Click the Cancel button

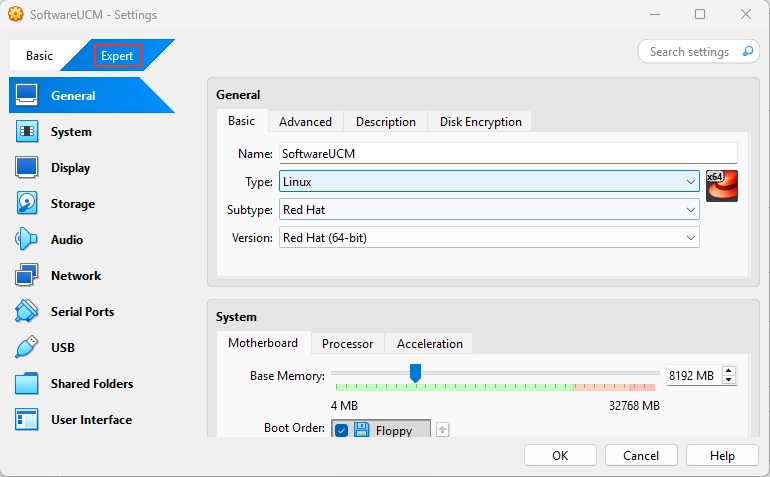pos(641,455)
